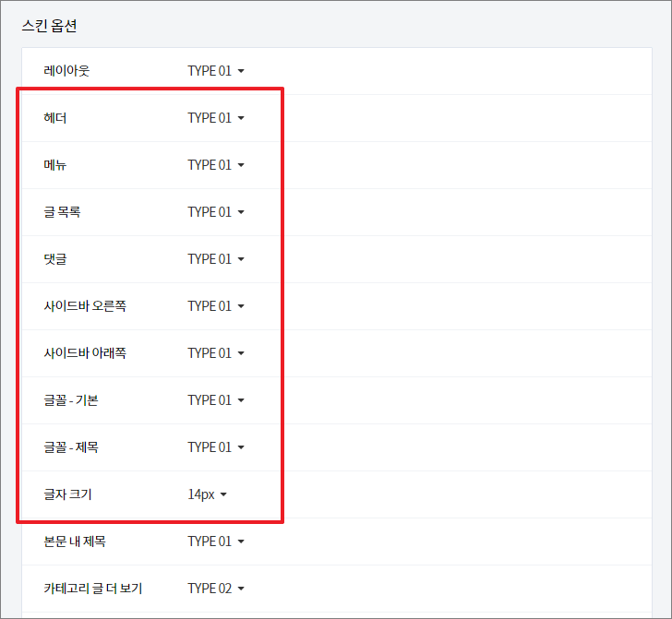Open the 레이아웃 TYPE 01 dropdown
This screenshot has width=672, height=619.
point(216,71)
